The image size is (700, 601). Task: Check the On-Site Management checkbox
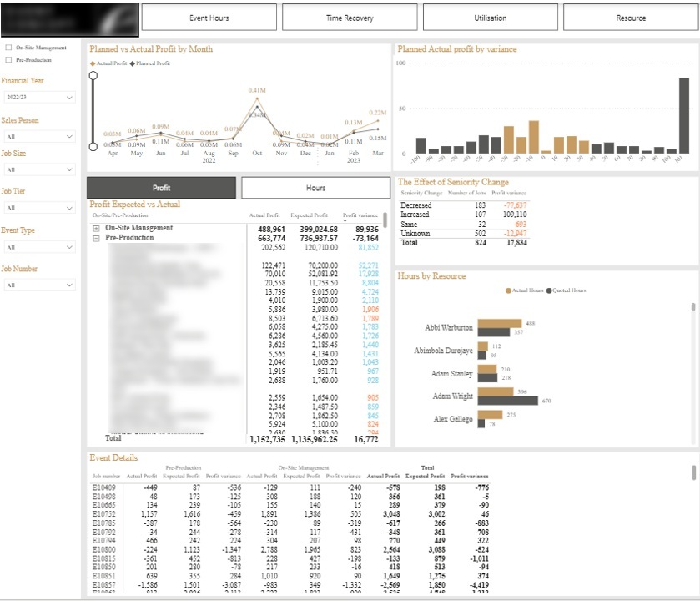8,48
